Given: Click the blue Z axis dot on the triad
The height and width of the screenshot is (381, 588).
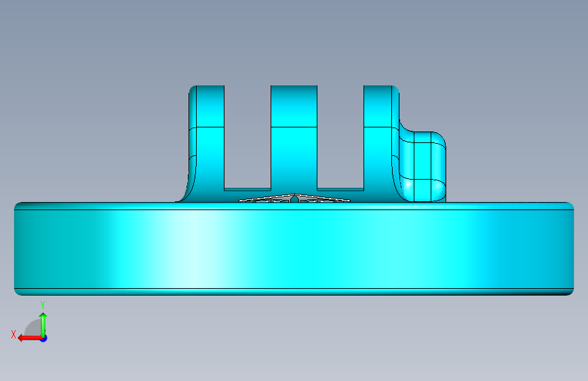Looking at the screenshot, I should coord(44,338).
